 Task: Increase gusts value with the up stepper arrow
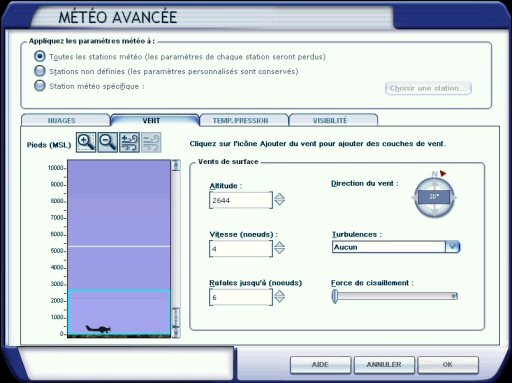[x=279, y=293]
